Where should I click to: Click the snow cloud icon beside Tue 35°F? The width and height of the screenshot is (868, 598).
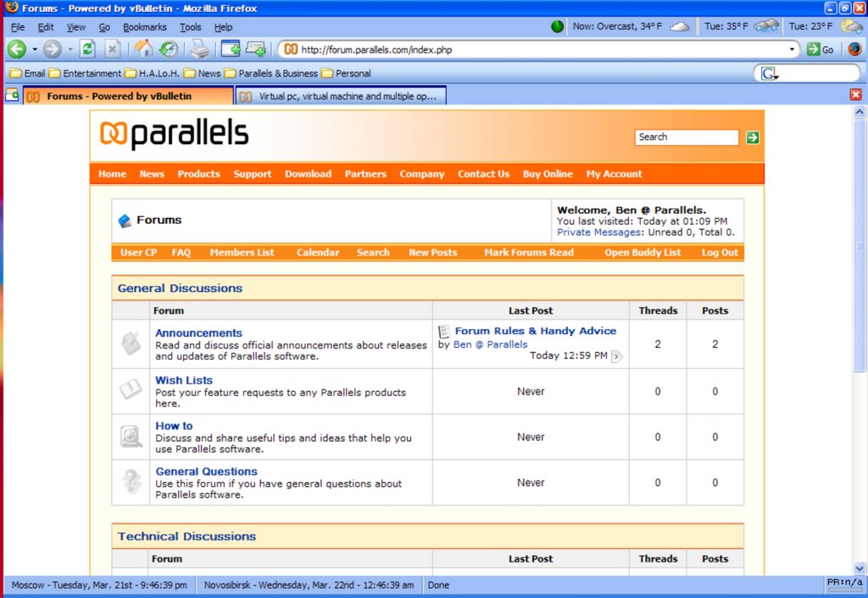coord(766,26)
